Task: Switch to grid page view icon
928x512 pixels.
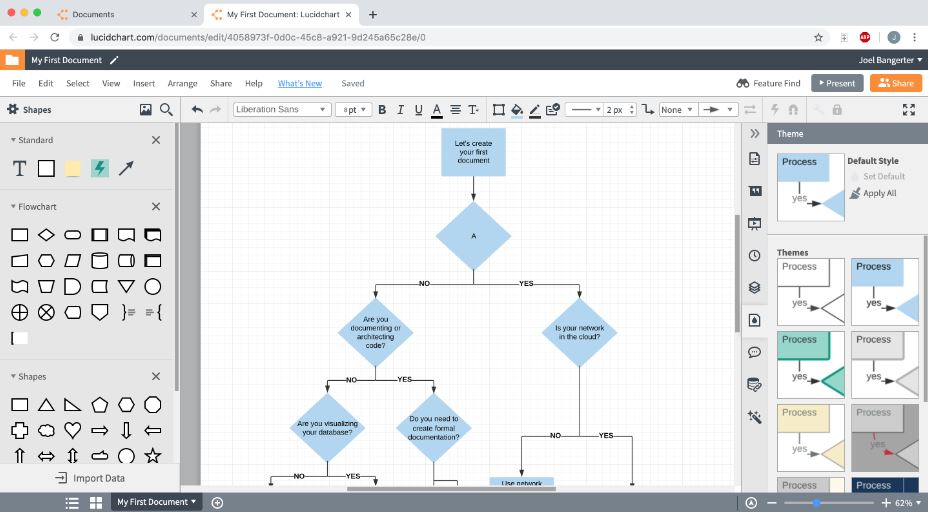Action: 96,503
